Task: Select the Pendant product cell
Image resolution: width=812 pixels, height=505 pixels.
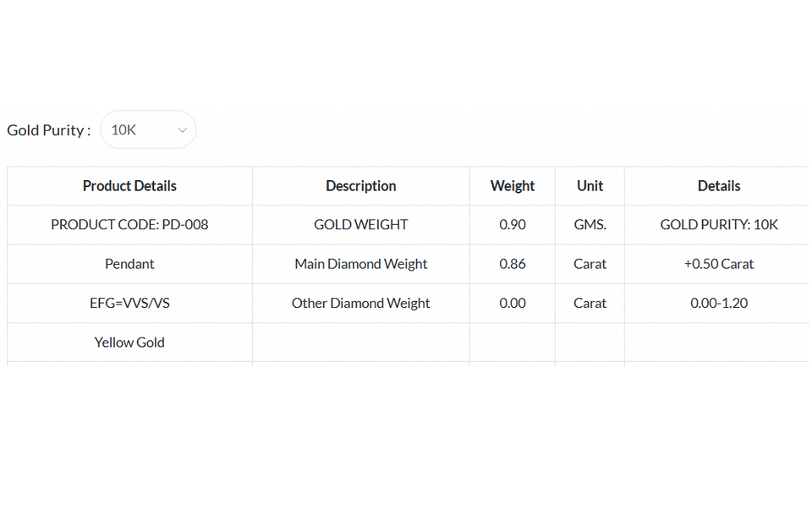Action: click(129, 264)
